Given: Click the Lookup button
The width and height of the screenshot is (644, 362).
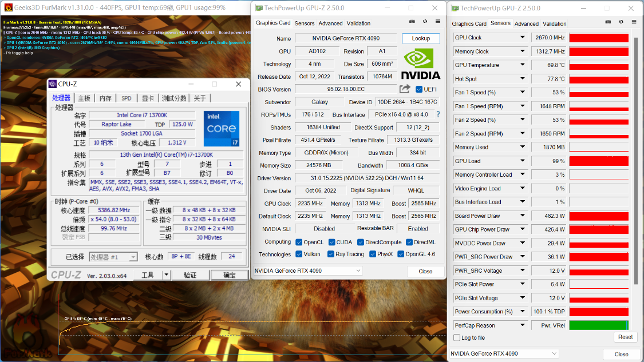Looking at the screenshot, I should (421, 38).
